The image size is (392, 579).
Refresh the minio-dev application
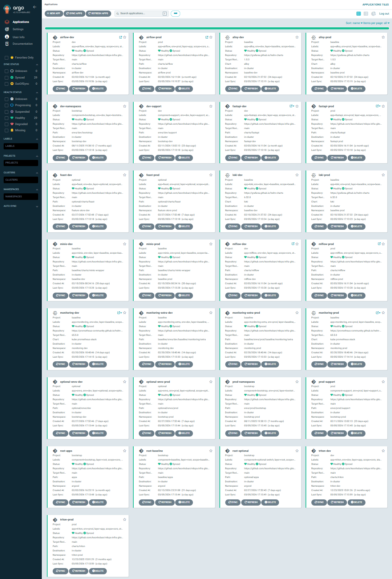[79, 295]
